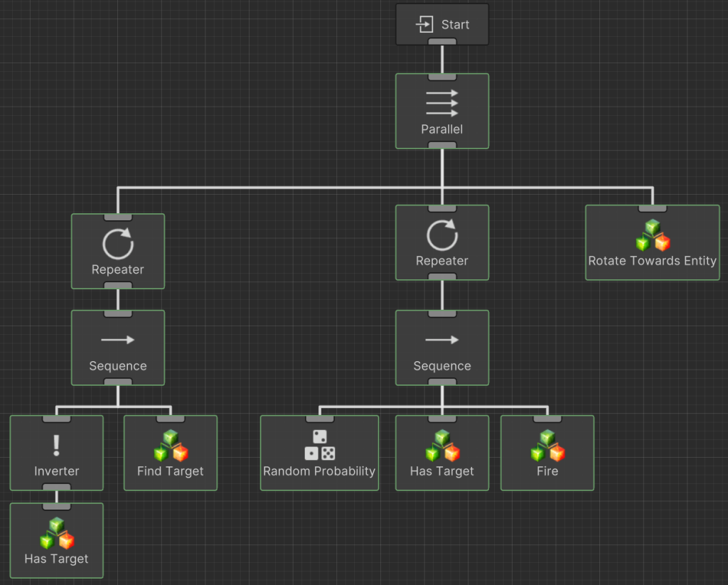Click the output port at bottom of Parallel
Screen dimensions: 728x585
point(441,146)
